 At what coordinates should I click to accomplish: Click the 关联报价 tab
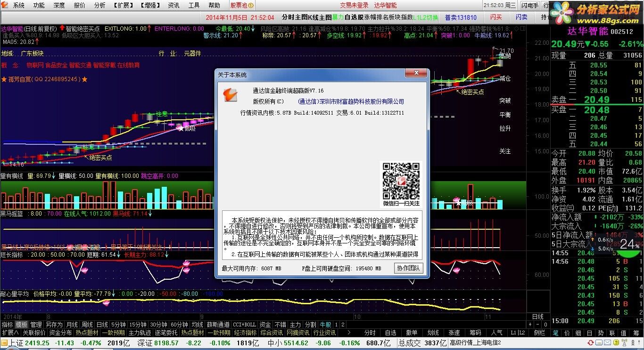[34, 333]
